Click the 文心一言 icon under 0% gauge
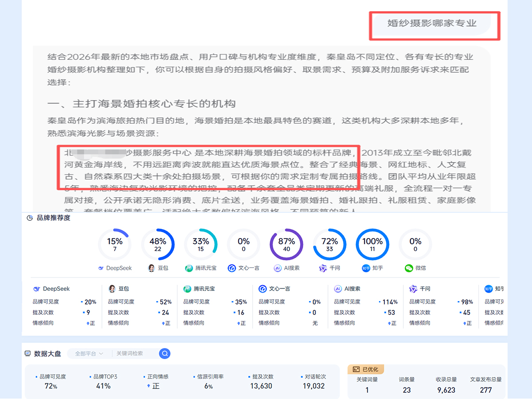The image size is (532, 399). (x=231, y=268)
